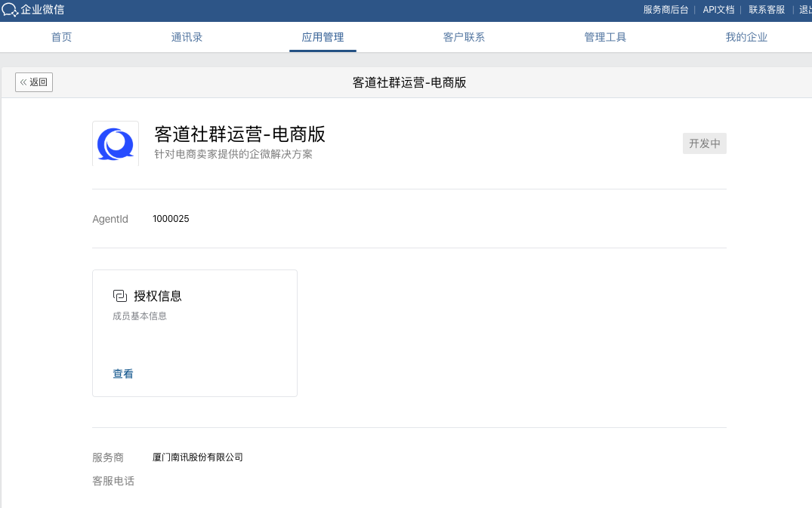
Task: Open the API文档 link
Action: tap(718, 10)
